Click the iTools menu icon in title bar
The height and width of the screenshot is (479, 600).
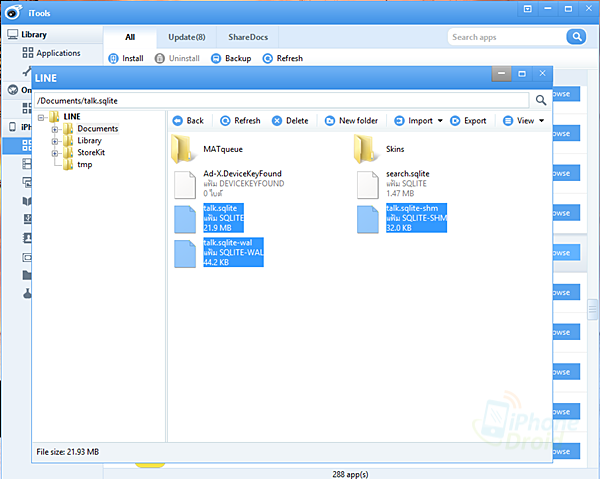[528, 9]
